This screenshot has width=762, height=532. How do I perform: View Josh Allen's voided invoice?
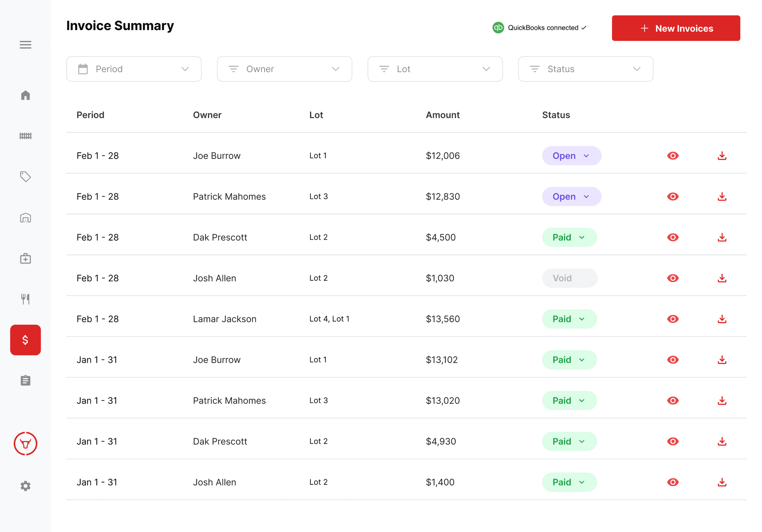click(673, 278)
